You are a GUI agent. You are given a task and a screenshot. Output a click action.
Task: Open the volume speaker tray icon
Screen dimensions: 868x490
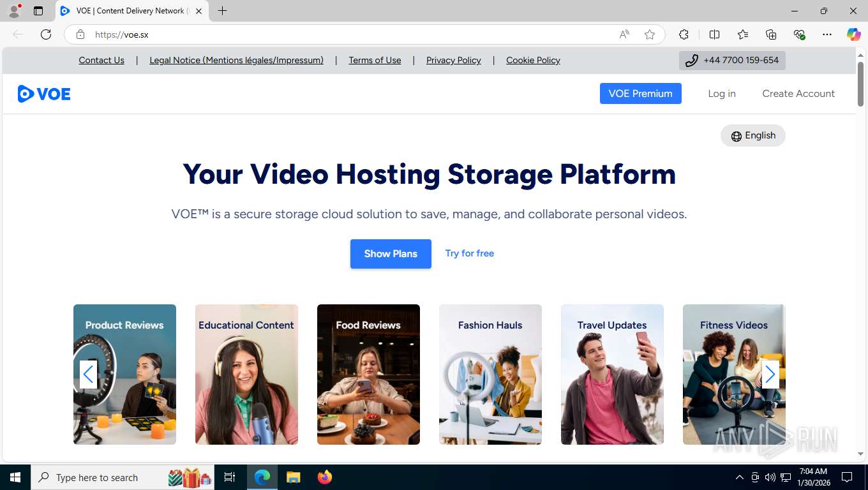[770, 477]
